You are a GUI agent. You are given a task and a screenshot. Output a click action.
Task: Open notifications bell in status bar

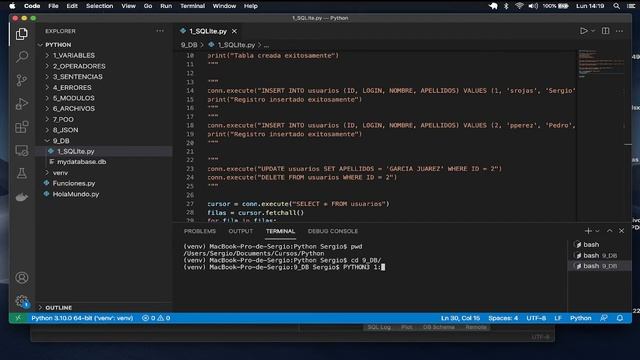[x=620, y=318]
